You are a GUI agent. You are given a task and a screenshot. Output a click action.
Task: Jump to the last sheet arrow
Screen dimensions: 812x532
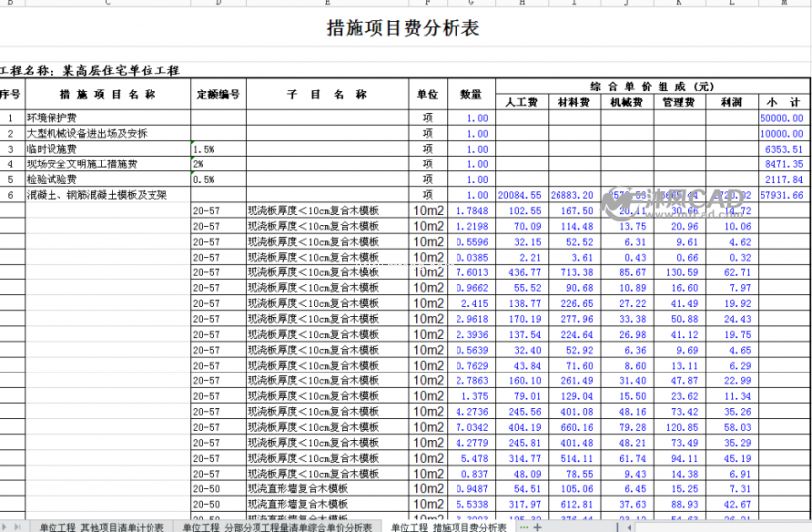17,527
